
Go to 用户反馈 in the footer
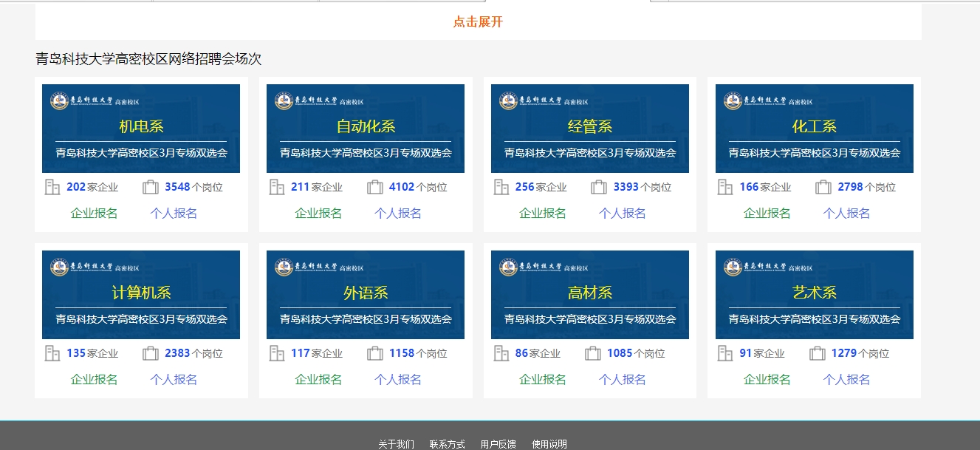(x=498, y=444)
